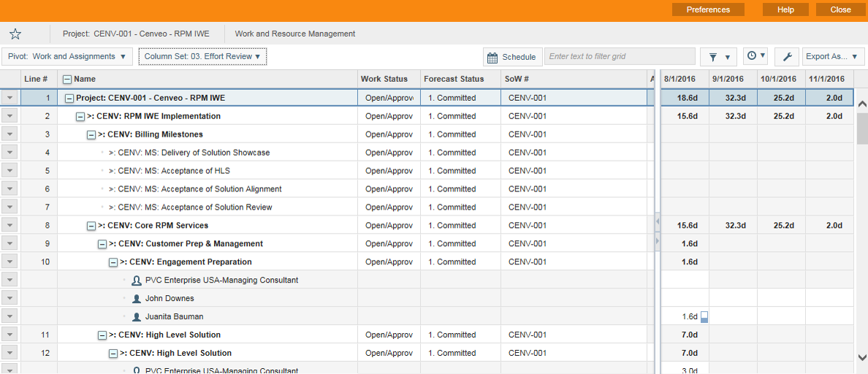Open row menu arrow for line 8
The height and width of the screenshot is (374, 868).
(10, 226)
